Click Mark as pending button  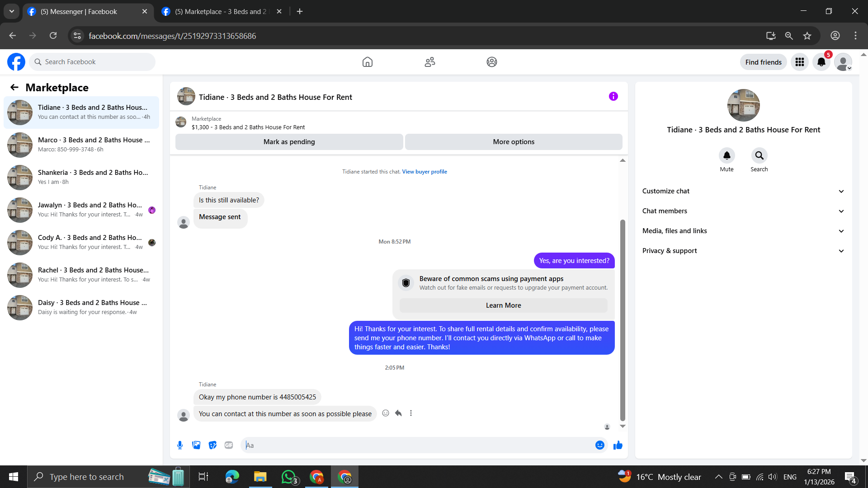(289, 142)
